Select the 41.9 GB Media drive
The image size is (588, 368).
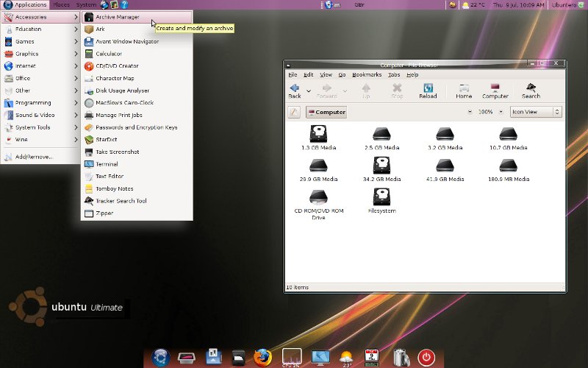(x=445, y=169)
